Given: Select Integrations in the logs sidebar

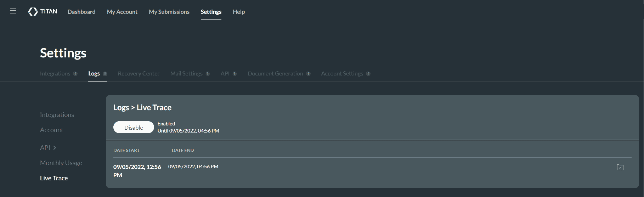Looking at the screenshot, I should click(57, 115).
